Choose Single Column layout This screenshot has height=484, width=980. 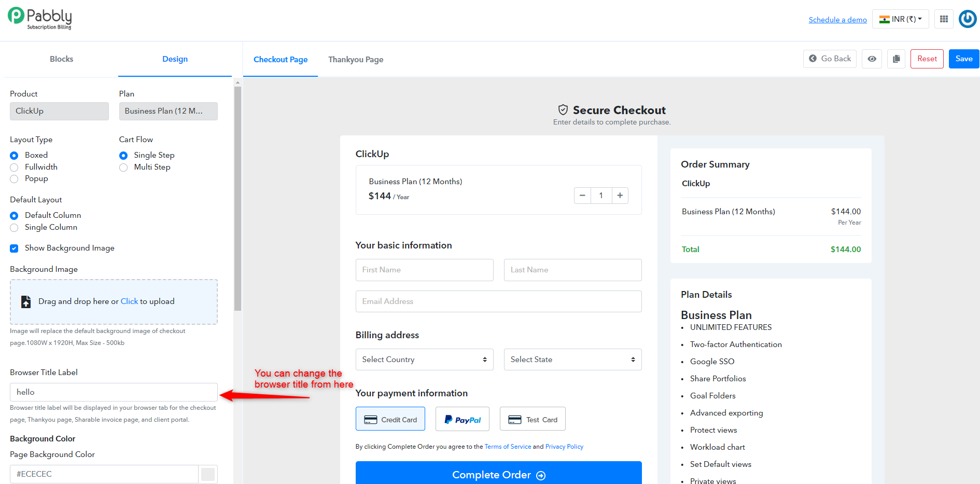(x=14, y=227)
